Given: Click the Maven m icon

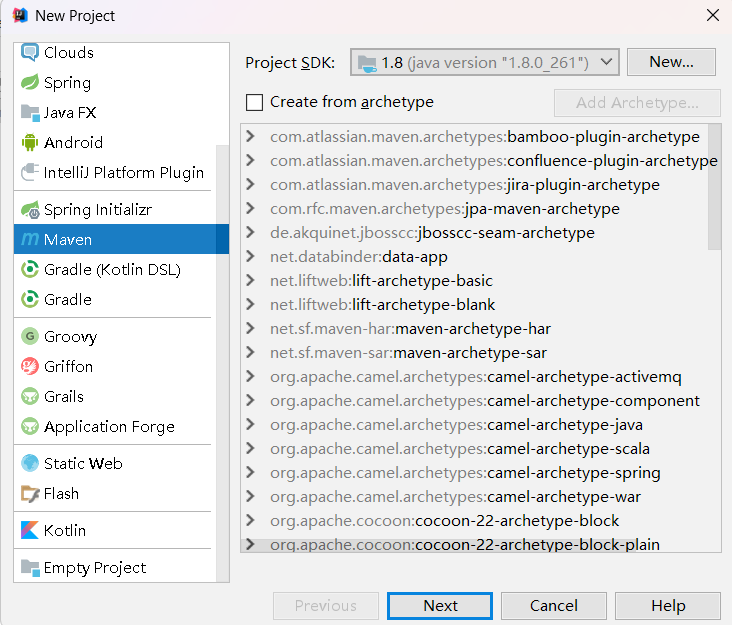Looking at the screenshot, I should [x=30, y=239].
